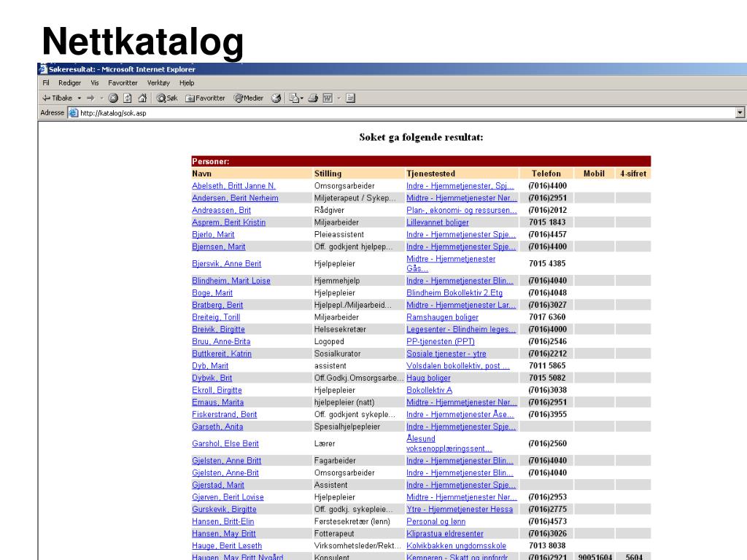Screen dimensions: 747x560
Task: Open Lillevannet boliger workplace link
Action: pyautogui.click(x=438, y=222)
